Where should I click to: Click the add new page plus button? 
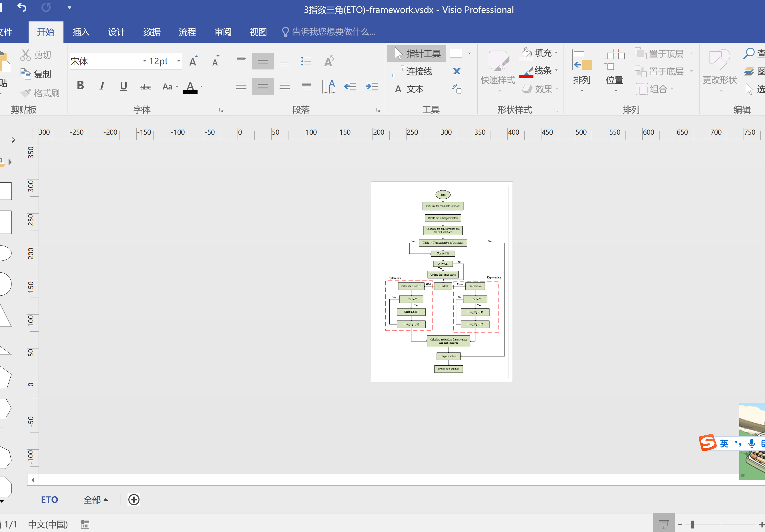pyautogui.click(x=134, y=500)
